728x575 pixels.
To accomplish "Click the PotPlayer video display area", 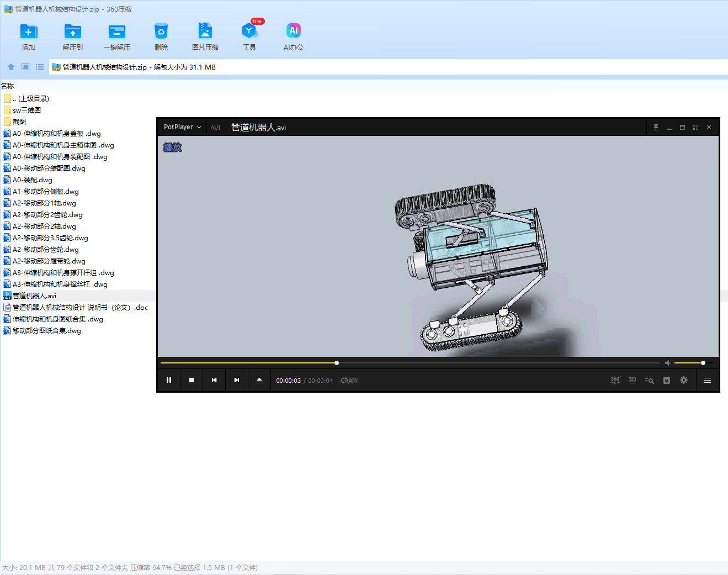I will (438, 246).
